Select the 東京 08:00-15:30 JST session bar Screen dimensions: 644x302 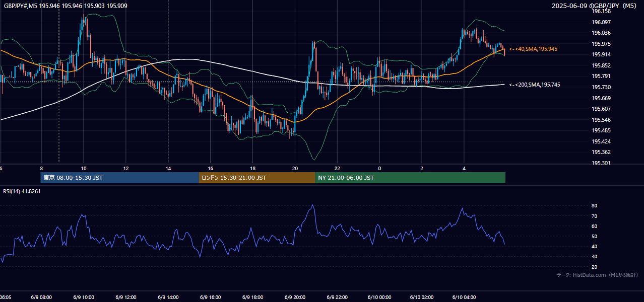coord(120,178)
